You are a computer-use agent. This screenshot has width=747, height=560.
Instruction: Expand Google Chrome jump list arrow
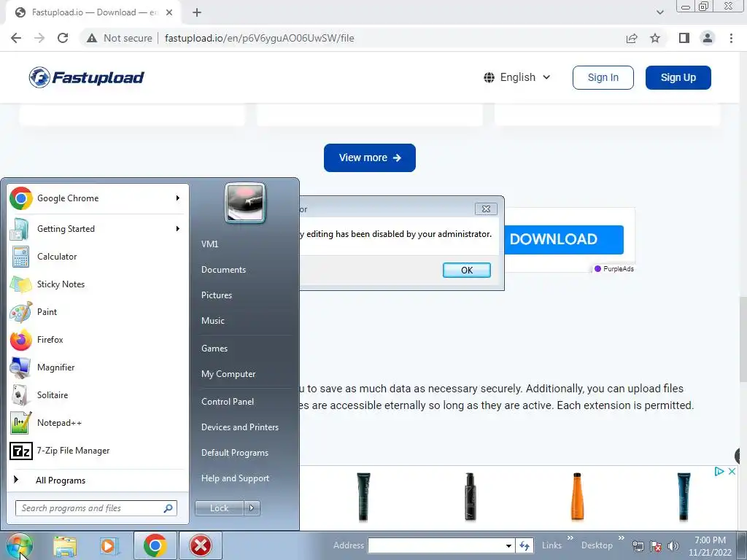point(178,198)
